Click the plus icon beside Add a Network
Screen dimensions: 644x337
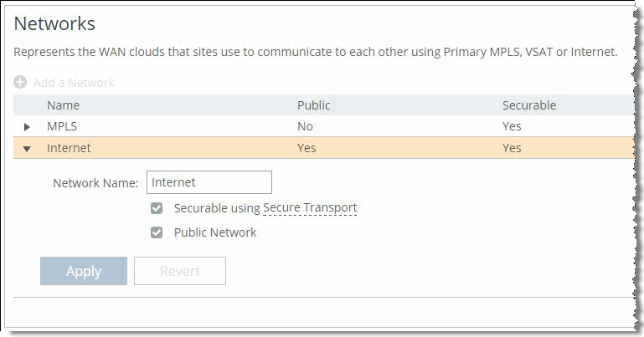click(20, 83)
